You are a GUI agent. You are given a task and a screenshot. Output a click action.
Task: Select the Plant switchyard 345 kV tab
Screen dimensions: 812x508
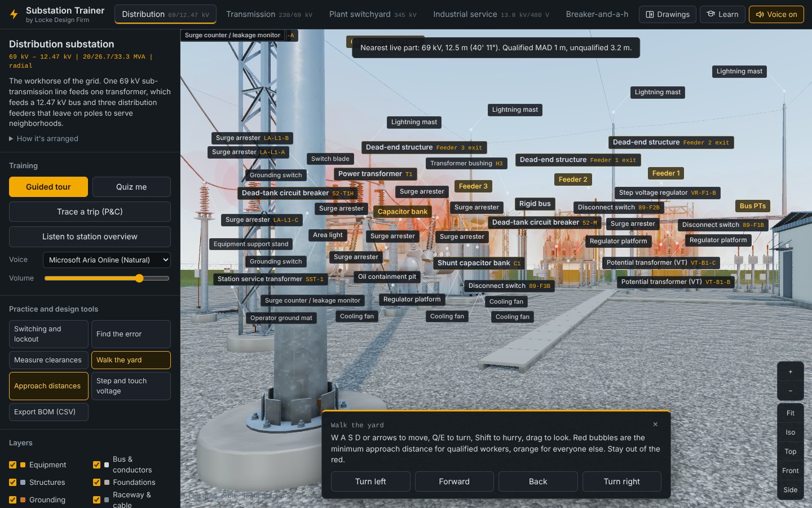(x=373, y=14)
